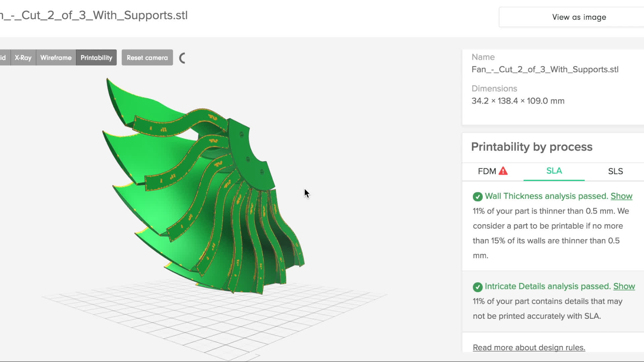Switch to the SLS process tab

tap(615, 171)
